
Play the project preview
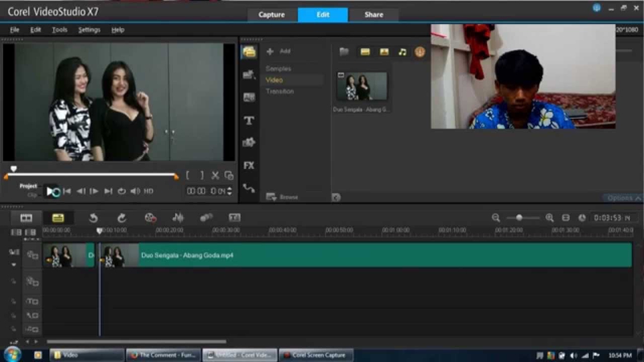pos(50,191)
